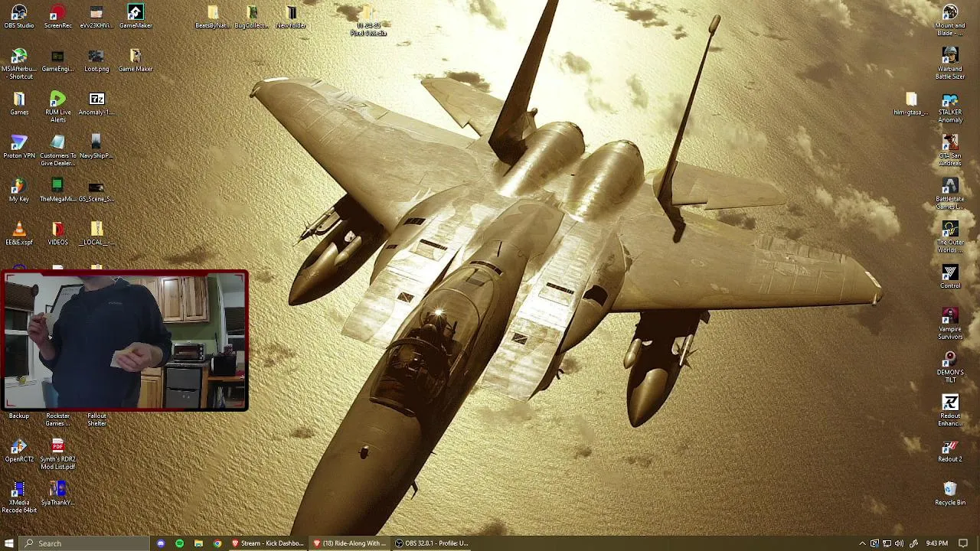Open the Recycle Bin

click(x=950, y=494)
